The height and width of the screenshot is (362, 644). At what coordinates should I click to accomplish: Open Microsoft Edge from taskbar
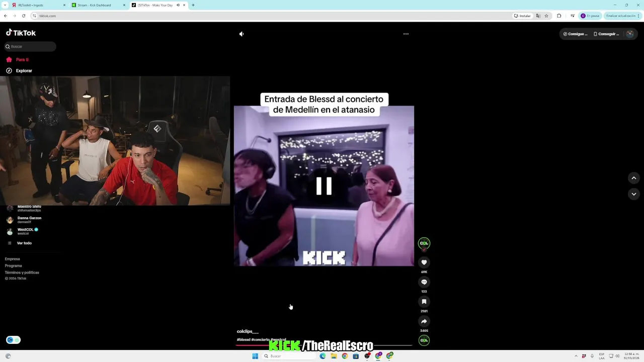323,356
